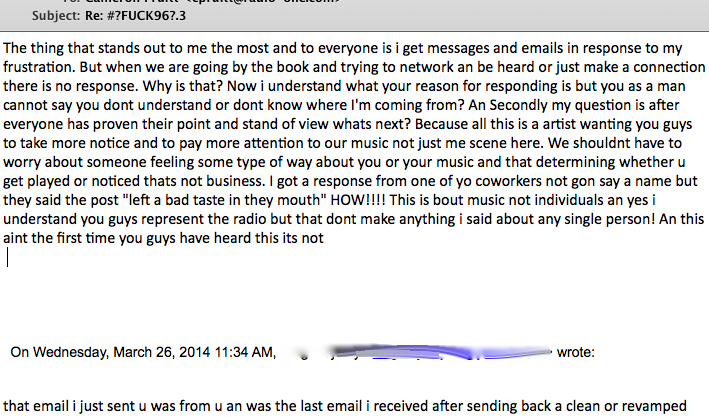Click the quoted line starting "that email i just sent"
This screenshot has width=709, height=418.
[345, 406]
